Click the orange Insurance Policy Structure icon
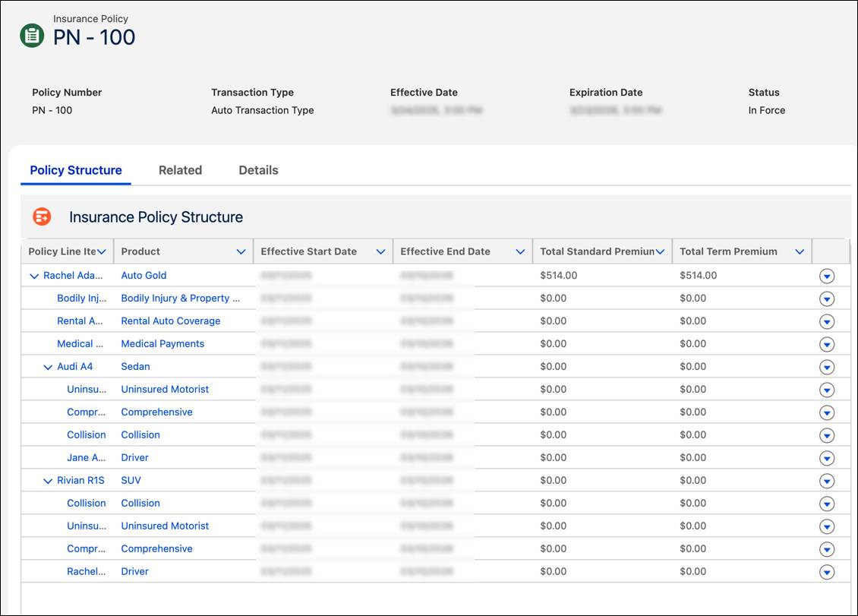 point(42,216)
